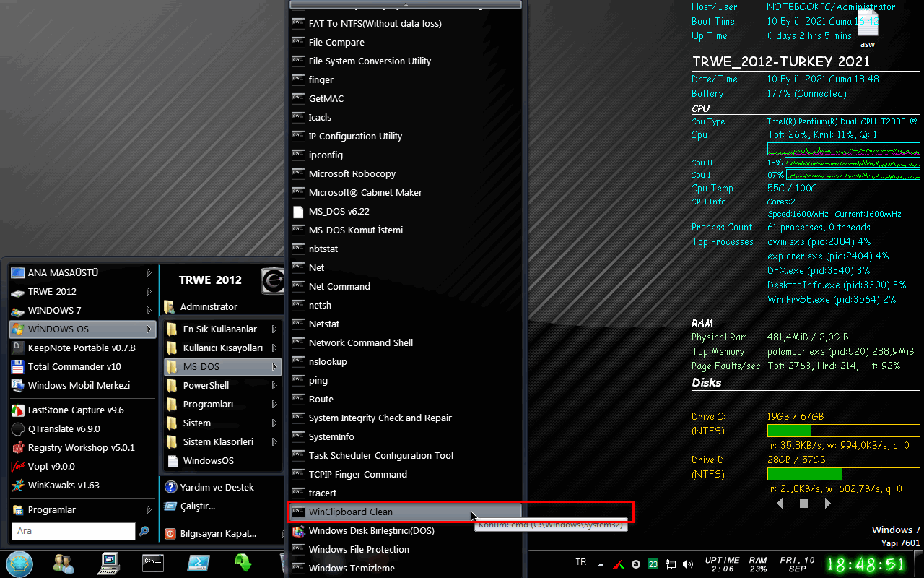Launch FastStone Capture v9.6
Viewport: 924px width, 578px height.
[x=82, y=410]
